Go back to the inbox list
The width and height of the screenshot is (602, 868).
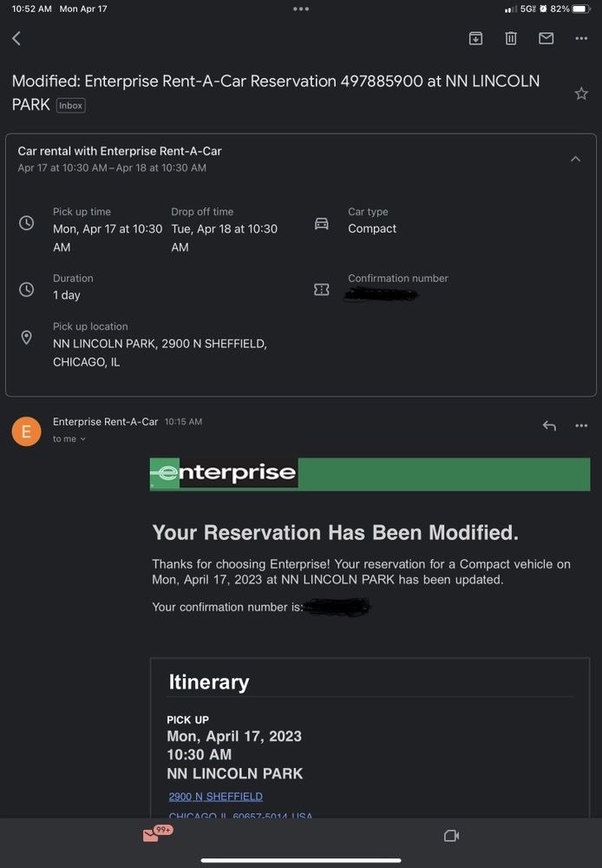[16, 38]
